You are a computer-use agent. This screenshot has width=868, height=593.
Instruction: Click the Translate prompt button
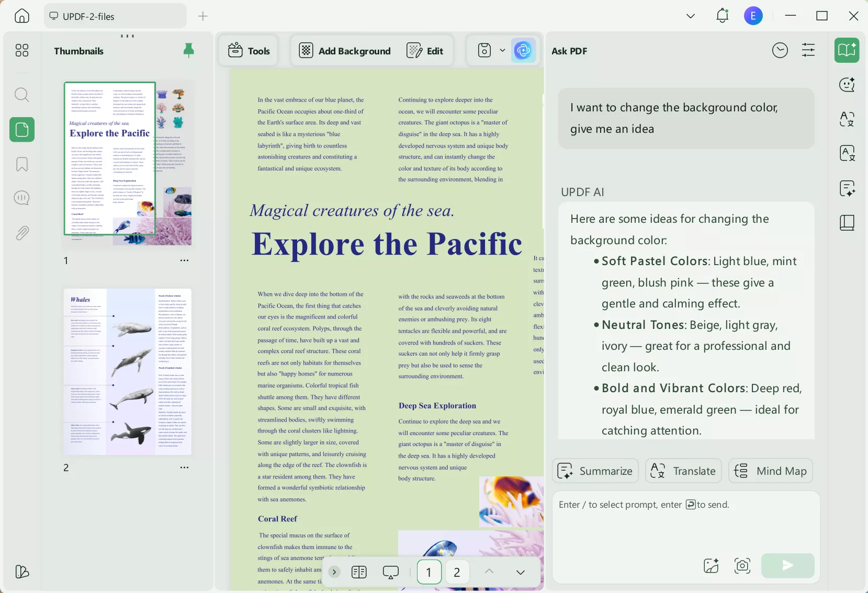point(683,471)
